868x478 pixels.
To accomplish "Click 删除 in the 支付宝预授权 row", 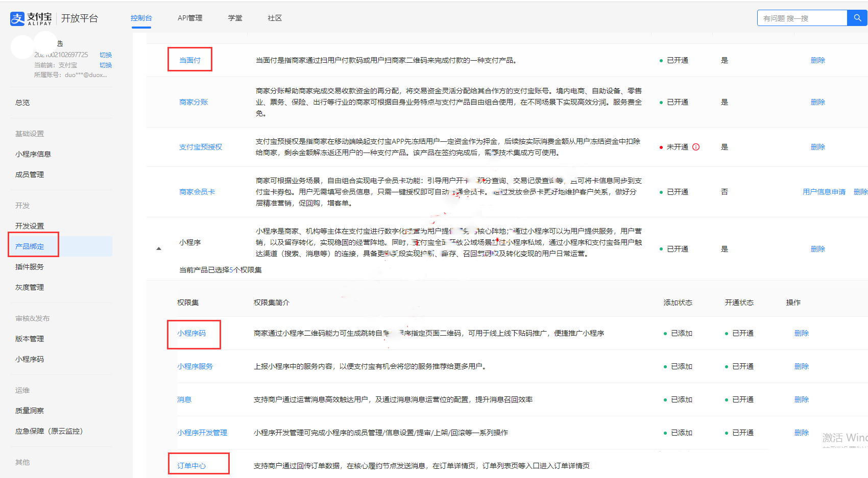I will pos(818,147).
